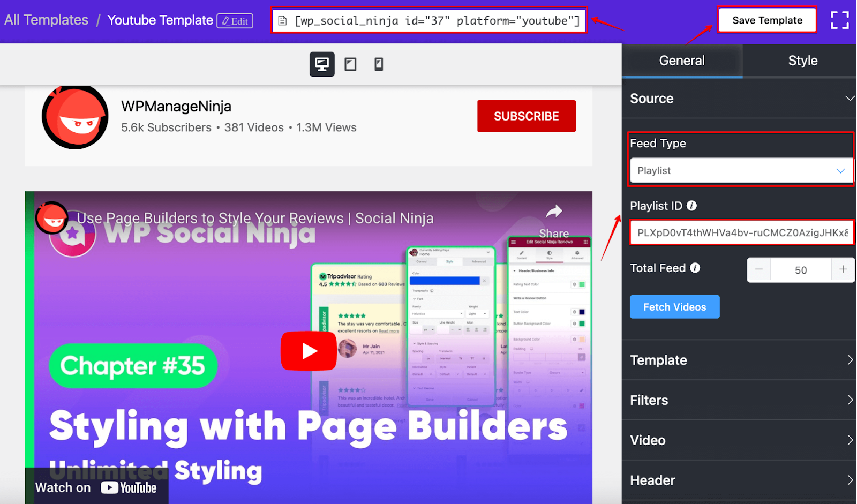Collapse the Source section
Viewport: 857px width, 504px height.
point(739,99)
